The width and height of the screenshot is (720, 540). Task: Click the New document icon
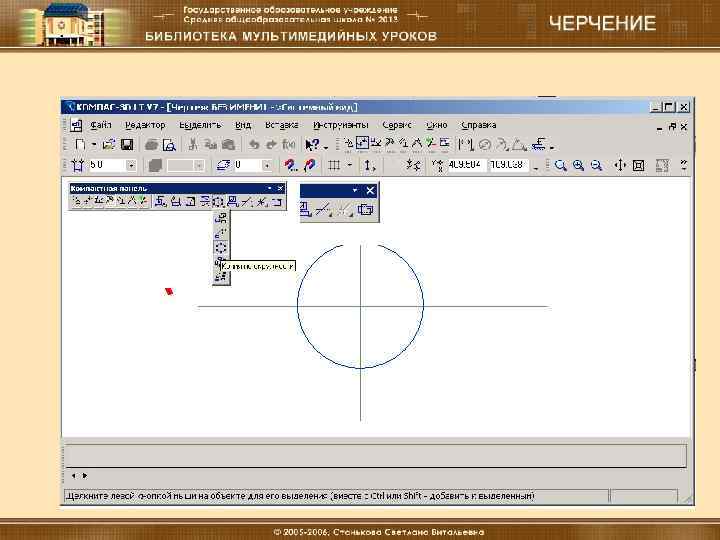pos(80,145)
